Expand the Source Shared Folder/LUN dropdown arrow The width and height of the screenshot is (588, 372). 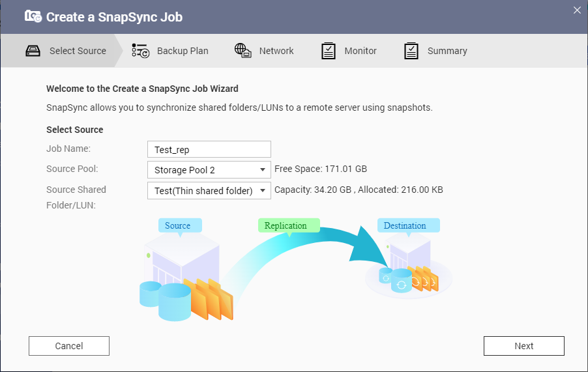(263, 190)
